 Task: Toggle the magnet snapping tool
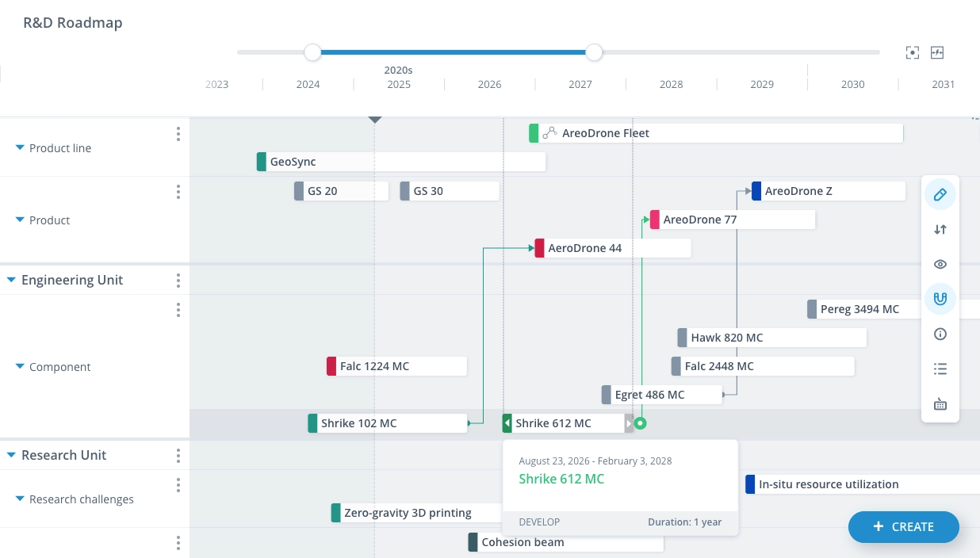tap(940, 299)
